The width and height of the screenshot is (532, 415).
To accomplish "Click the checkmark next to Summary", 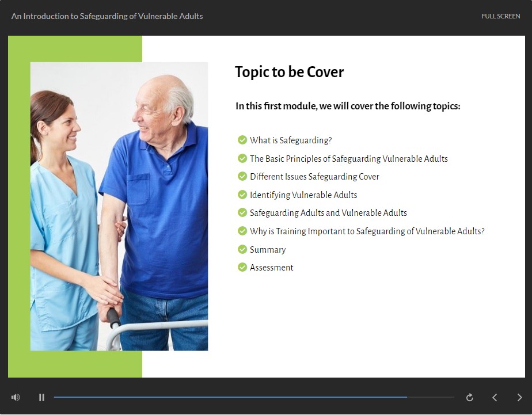I will [242, 249].
